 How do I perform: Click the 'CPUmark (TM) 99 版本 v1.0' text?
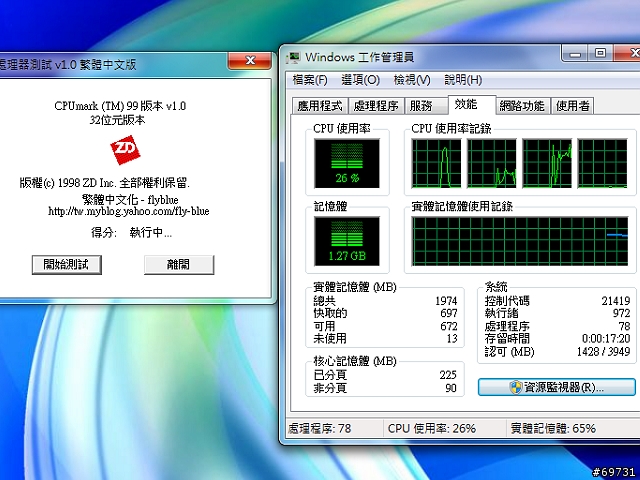pos(120,106)
